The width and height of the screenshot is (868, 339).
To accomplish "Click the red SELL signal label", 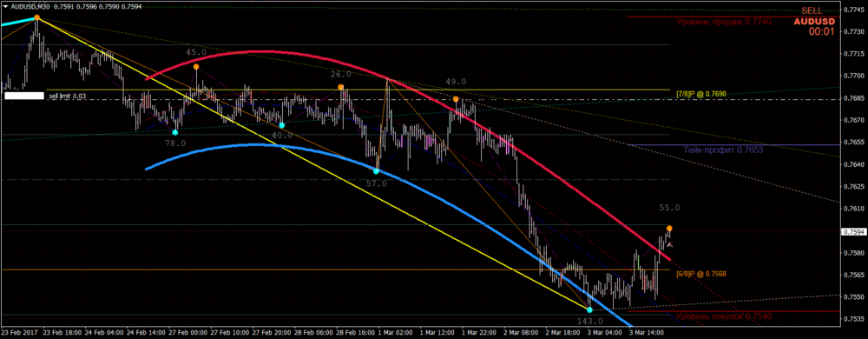I will coord(812,11).
